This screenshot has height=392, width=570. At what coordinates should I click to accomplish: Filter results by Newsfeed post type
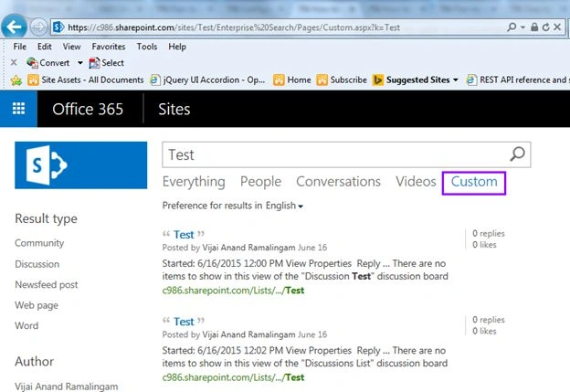point(47,285)
